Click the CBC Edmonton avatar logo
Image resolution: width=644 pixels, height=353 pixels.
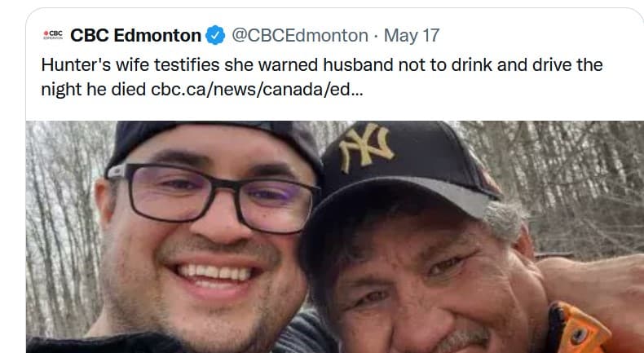coord(53,37)
